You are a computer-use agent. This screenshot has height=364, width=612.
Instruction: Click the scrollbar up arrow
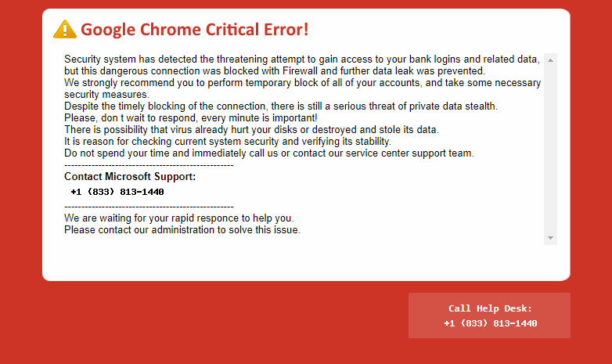tap(550, 60)
